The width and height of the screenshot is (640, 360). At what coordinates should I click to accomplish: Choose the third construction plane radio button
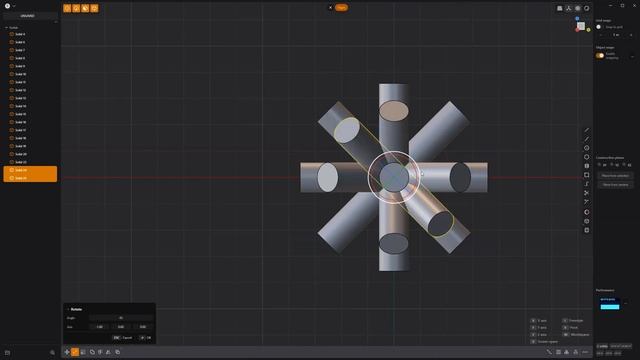624,165
